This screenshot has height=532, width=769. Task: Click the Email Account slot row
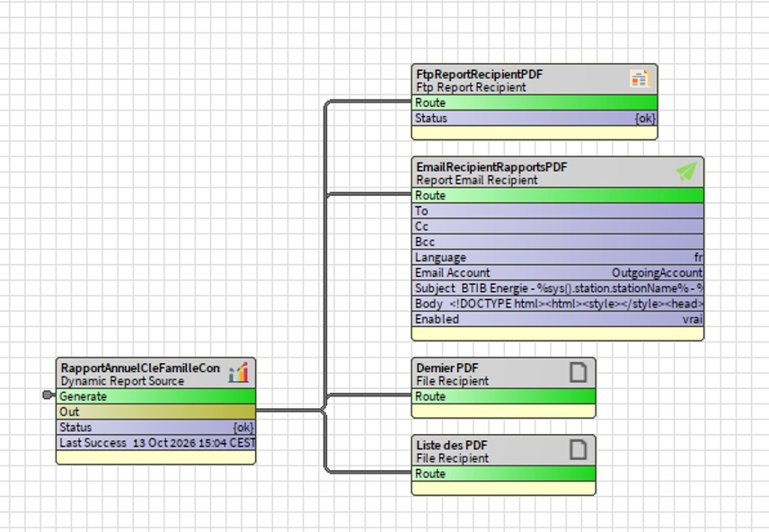click(x=558, y=273)
